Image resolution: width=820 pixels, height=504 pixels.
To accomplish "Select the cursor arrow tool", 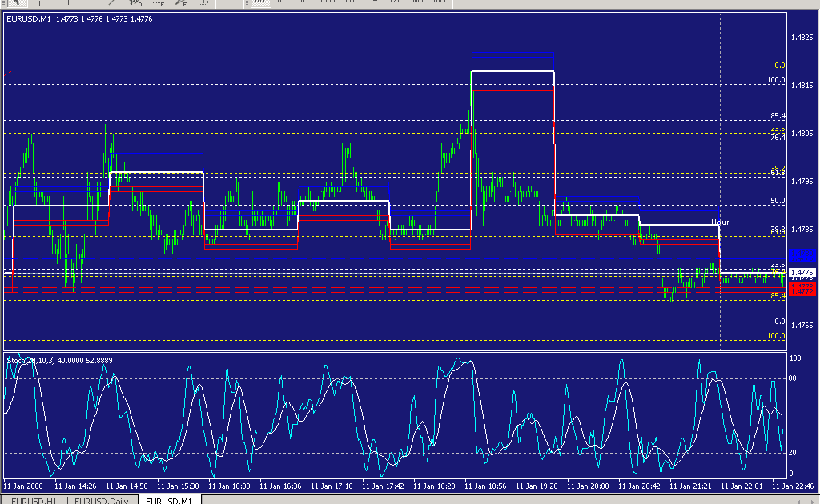I will (x=14, y=3).
